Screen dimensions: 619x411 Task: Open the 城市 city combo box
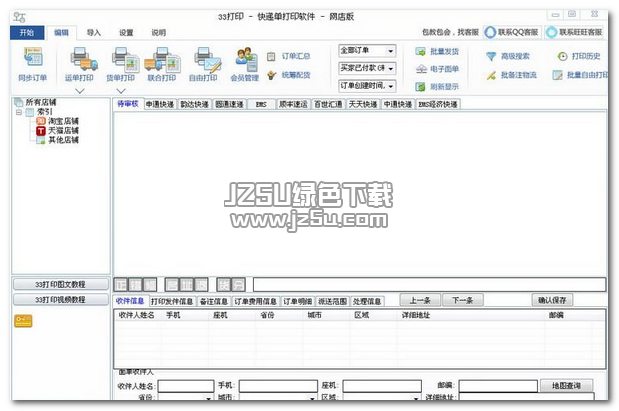278,397
